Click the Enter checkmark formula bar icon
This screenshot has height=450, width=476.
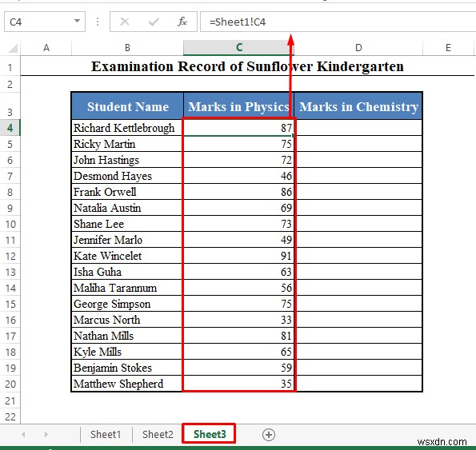pos(154,22)
